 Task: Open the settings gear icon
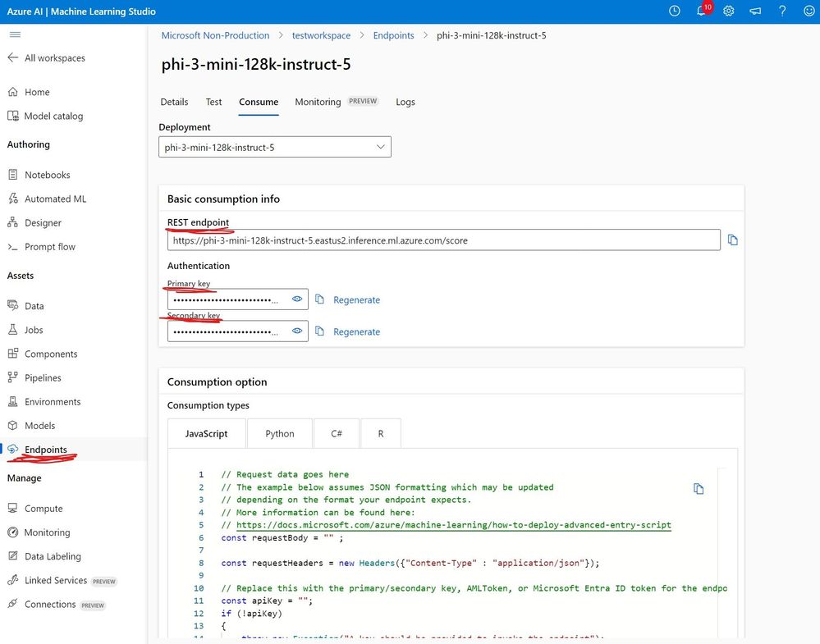(x=729, y=11)
